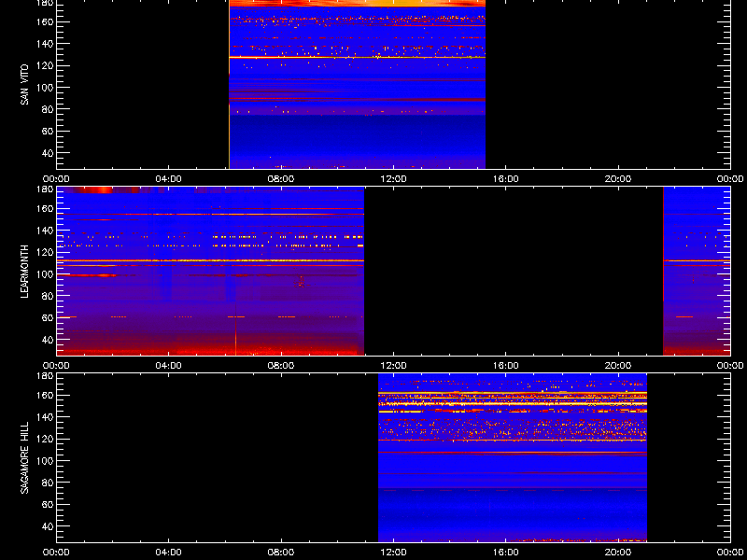Click the 40 label on Sagamore Hill axis
747x560 pixels.
coord(48,526)
